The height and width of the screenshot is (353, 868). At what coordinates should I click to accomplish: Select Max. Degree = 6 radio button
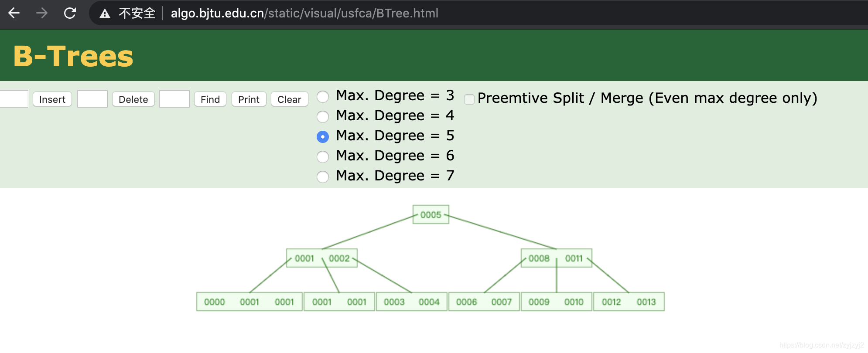pyautogui.click(x=323, y=156)
